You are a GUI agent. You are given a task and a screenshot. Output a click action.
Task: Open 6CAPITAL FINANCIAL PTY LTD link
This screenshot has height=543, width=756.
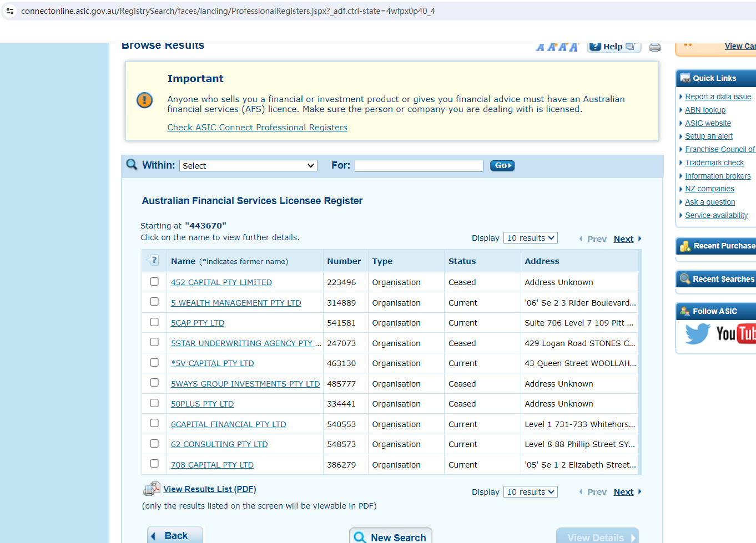point(229,424)
